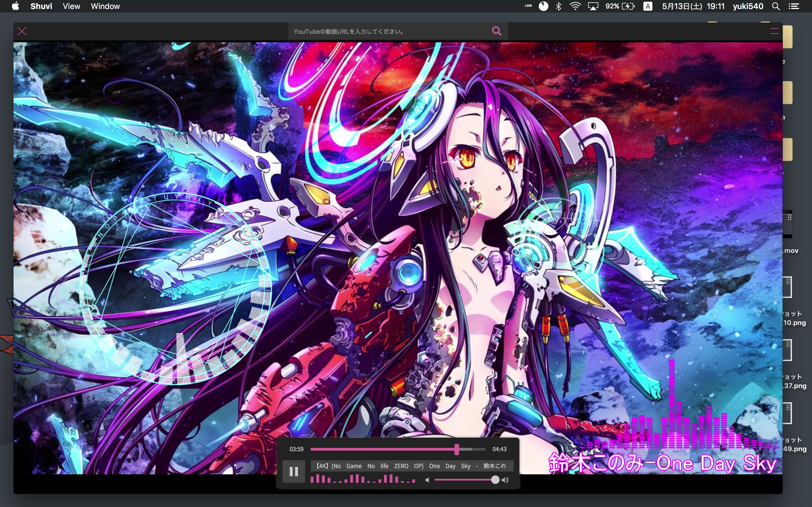Click the pink X close icon
The image size is (812, 507).
pos(22,32)
